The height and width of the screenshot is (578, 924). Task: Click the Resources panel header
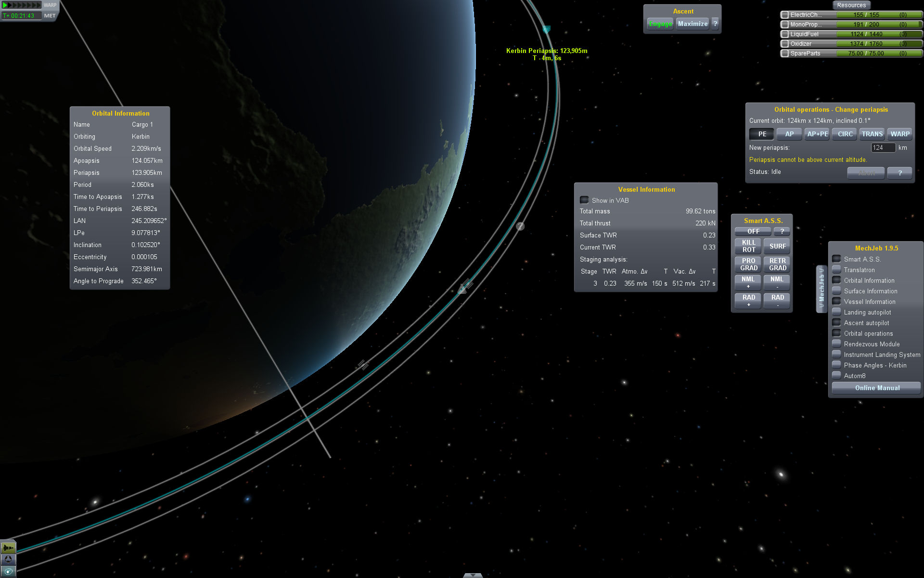click(x=851, y=5)
